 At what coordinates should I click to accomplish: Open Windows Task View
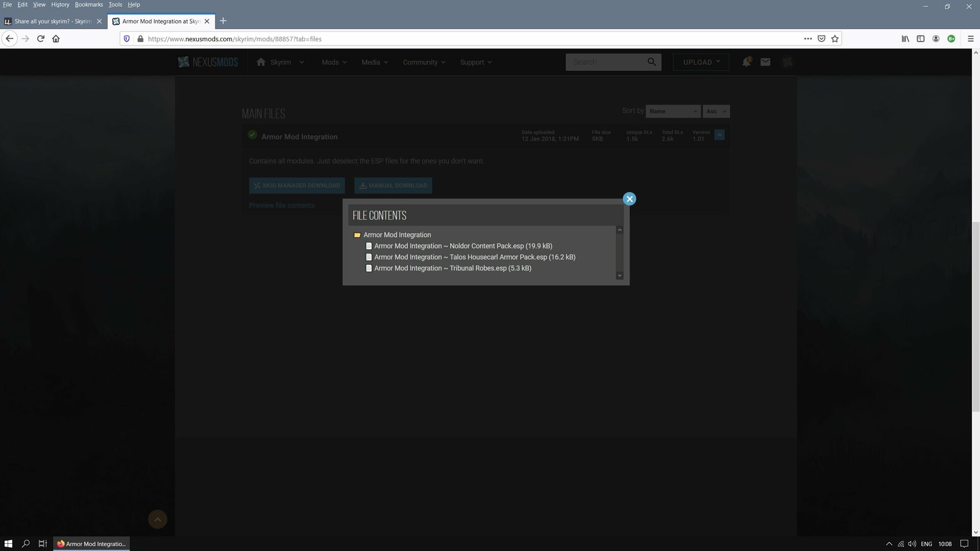[x=43, y=544]
